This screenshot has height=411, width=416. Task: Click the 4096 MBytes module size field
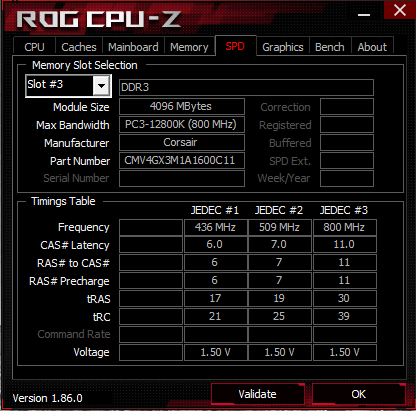coord(182,106)
